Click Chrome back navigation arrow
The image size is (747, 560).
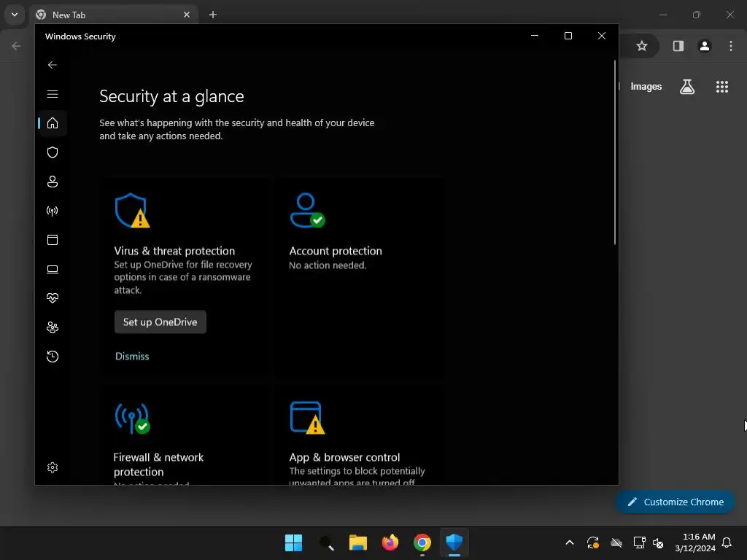[x=16, y=46]
